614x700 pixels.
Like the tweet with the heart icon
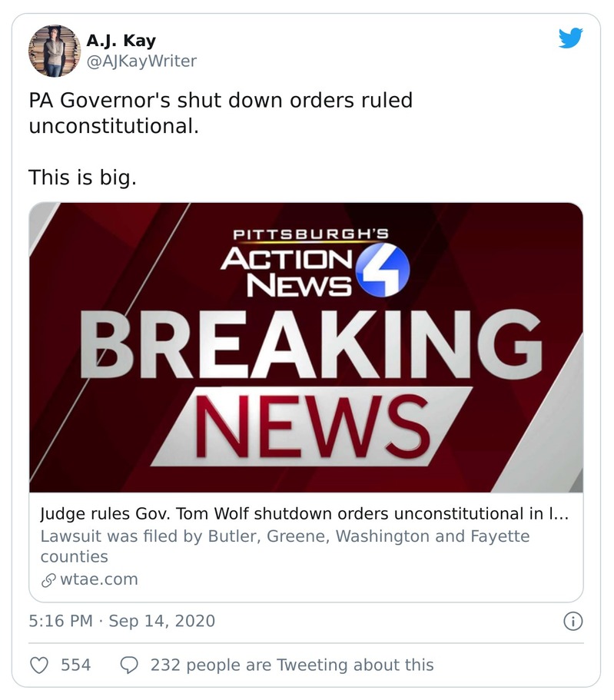click(40, 665)
